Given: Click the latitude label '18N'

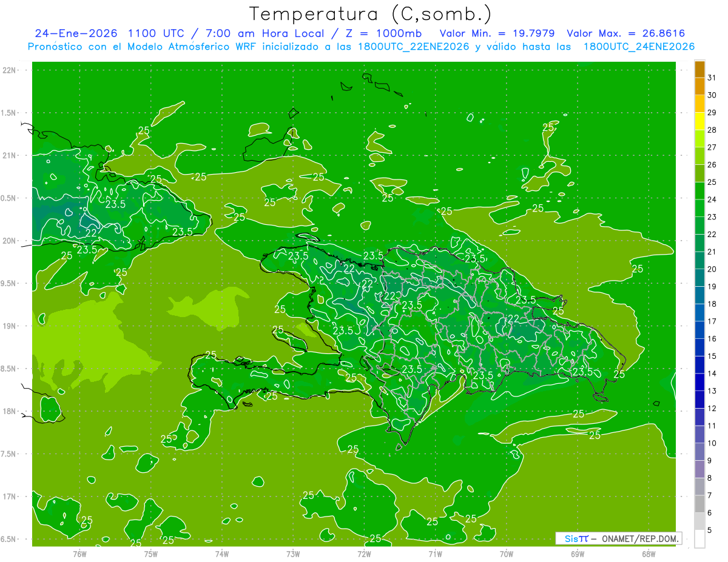Looking at the screenshot, I should (x=10, y=411).
